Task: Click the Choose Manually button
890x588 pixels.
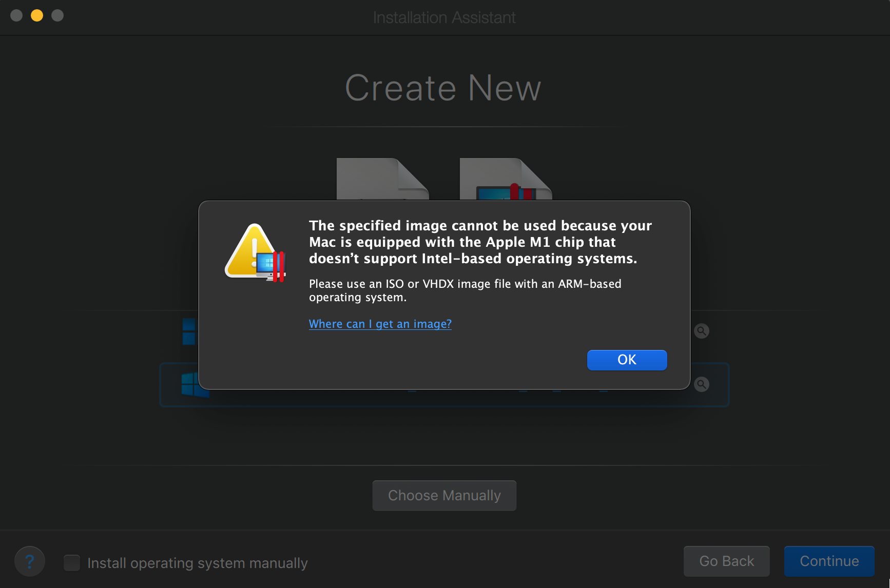Action: coord(444,495)
